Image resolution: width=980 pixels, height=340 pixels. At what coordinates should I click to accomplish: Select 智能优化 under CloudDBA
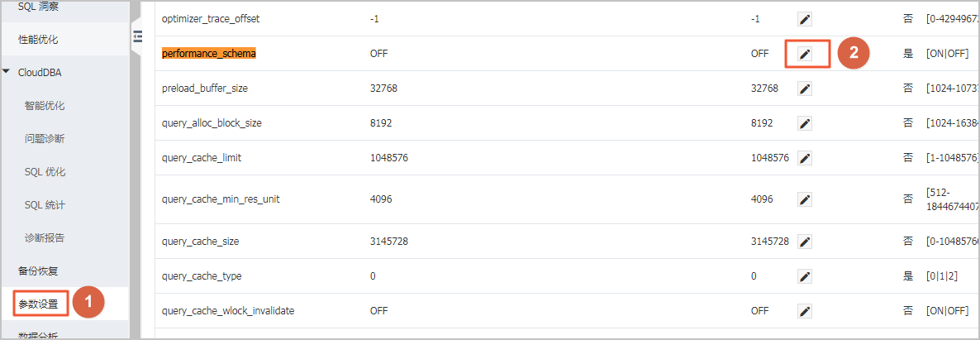(x=45, y=106)
